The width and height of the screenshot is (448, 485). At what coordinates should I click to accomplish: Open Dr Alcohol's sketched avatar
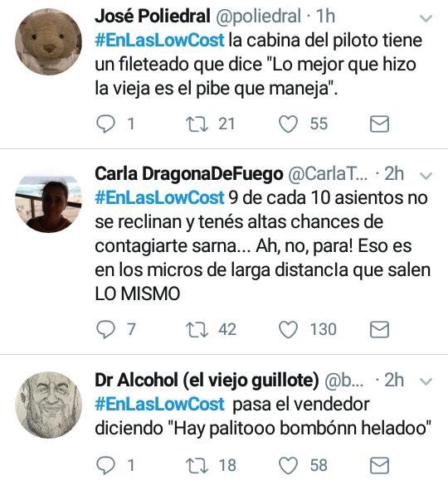pyautogui.click(x=48, y=405)
